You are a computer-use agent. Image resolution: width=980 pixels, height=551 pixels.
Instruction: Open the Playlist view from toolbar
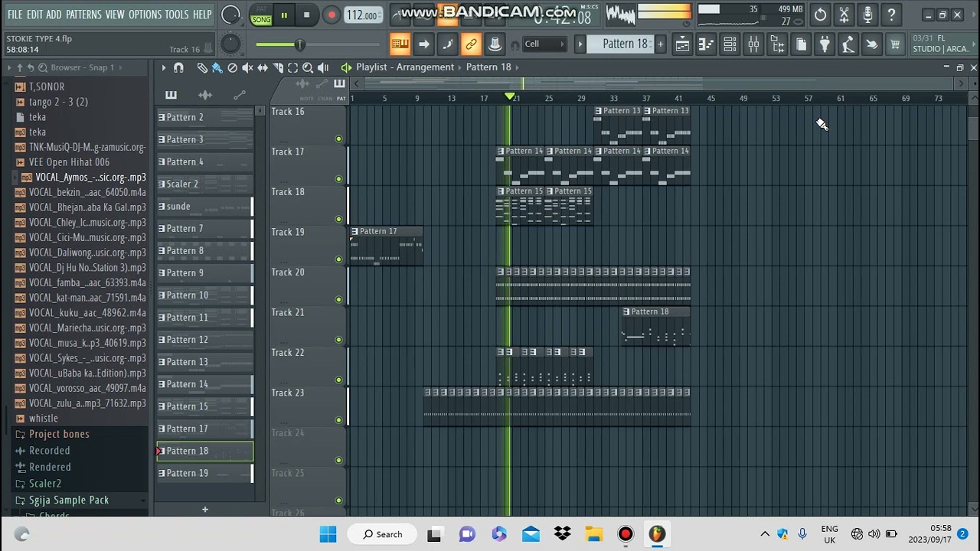(x=681, y=44)
